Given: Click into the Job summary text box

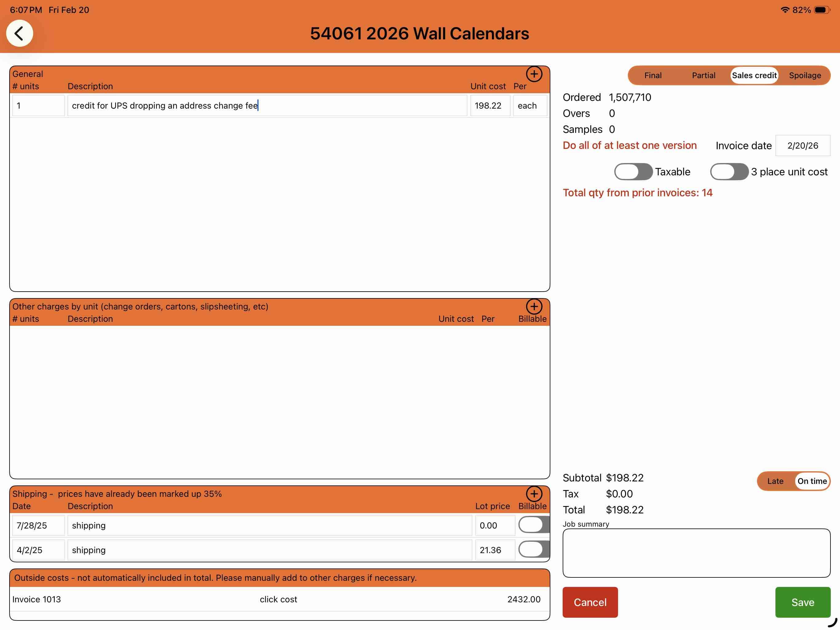Looking at the screenshot, I should click(x=696, y=553).
